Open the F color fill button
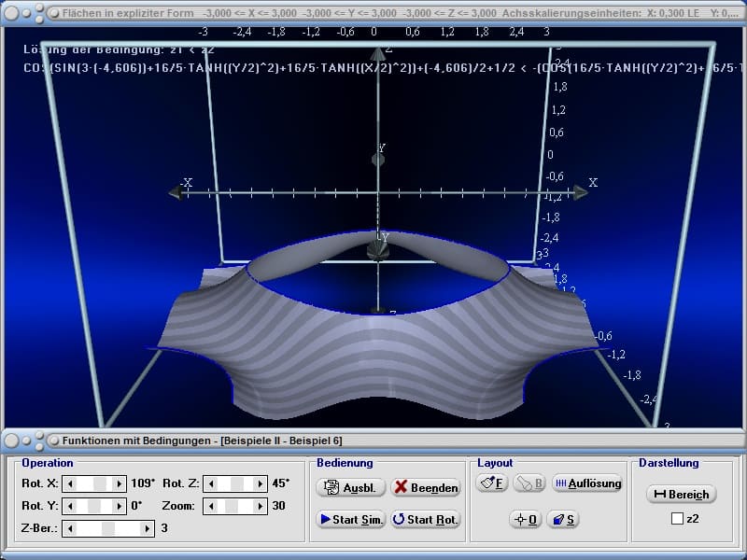The image size is (747, 560). tap(492, 483)
